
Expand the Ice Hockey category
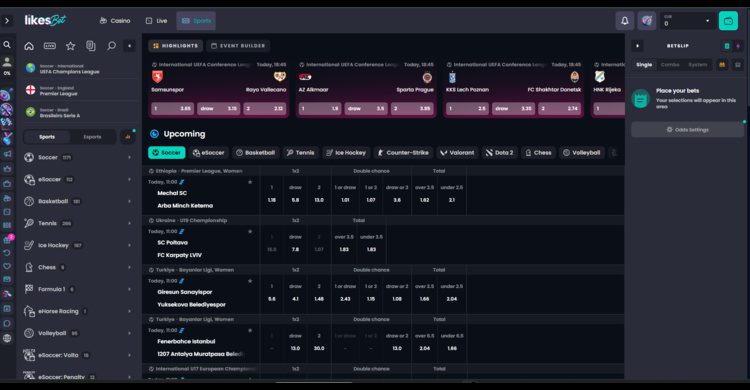[79, 245]
